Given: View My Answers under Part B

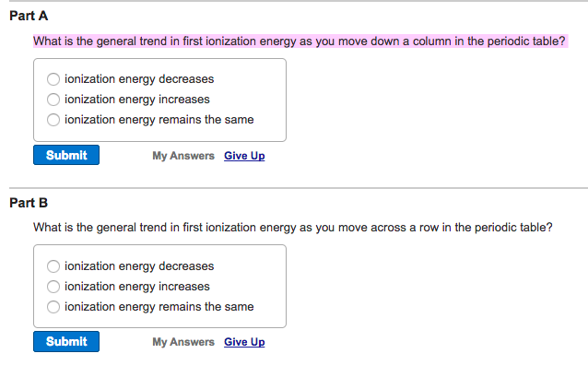Looking at the screenshot, I should tap(183, 342).
